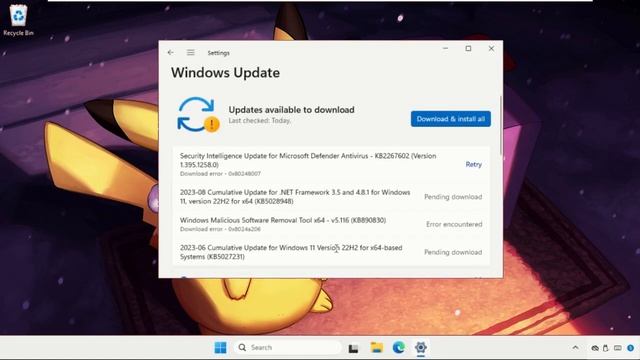Open the Recycle Bin desktop icon
The height and width of the screenshot is (360, 640).
pyautogui.click(x=18, y=20)
